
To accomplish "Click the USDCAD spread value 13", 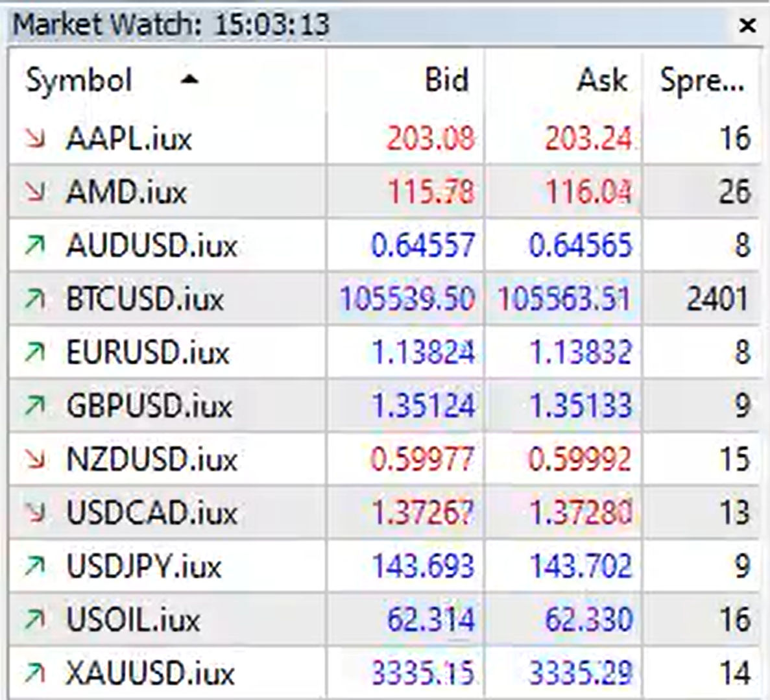I will click(x=734, y=513).
